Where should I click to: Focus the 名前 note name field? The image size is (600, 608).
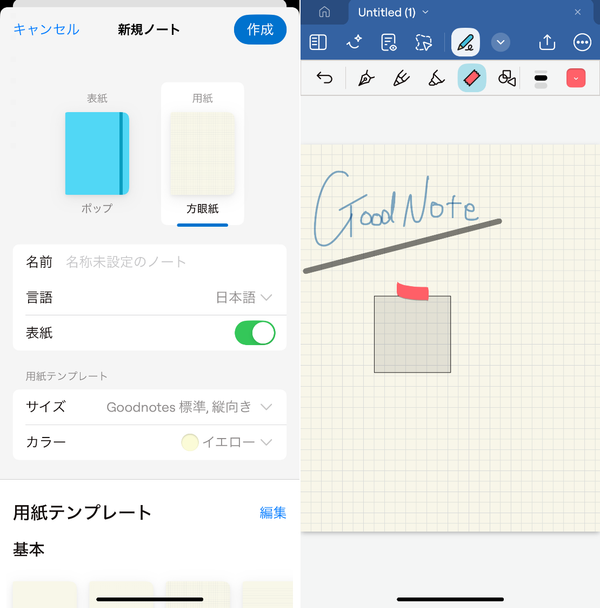tap(150, 262)
